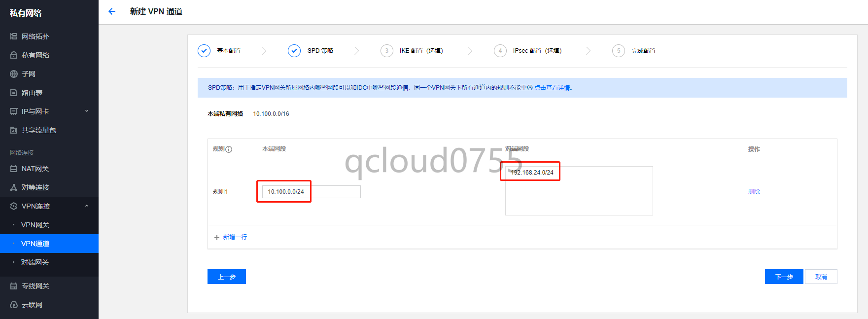Click the 取消 button

pos(821,277)
